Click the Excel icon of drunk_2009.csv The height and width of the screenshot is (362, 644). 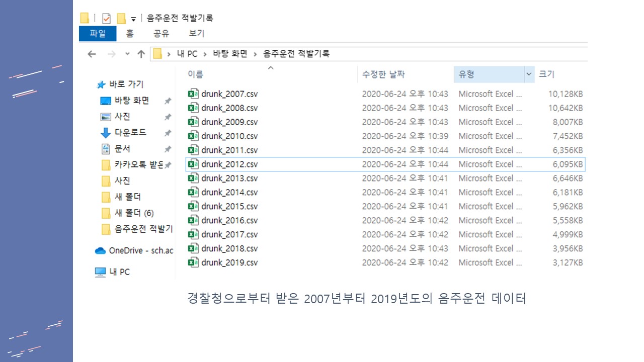tap(193, 122)
